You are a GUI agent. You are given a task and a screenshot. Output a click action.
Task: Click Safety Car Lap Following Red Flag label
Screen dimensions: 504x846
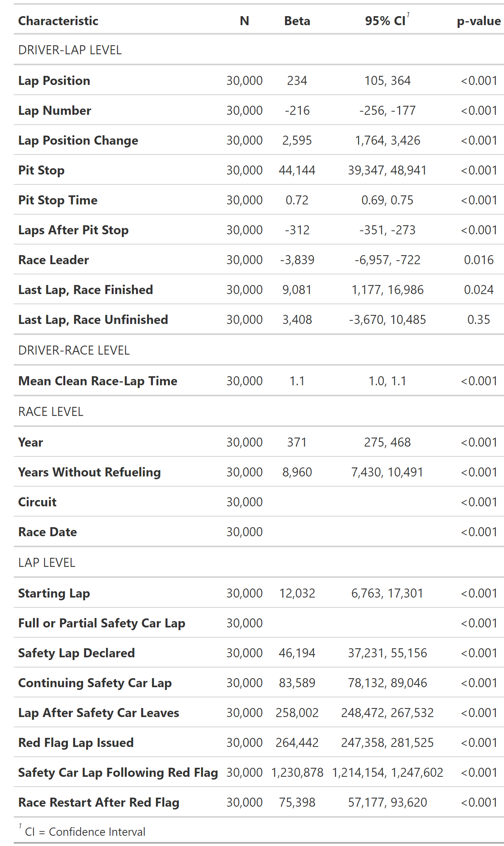pyautogui.click(x=118, y=772)
